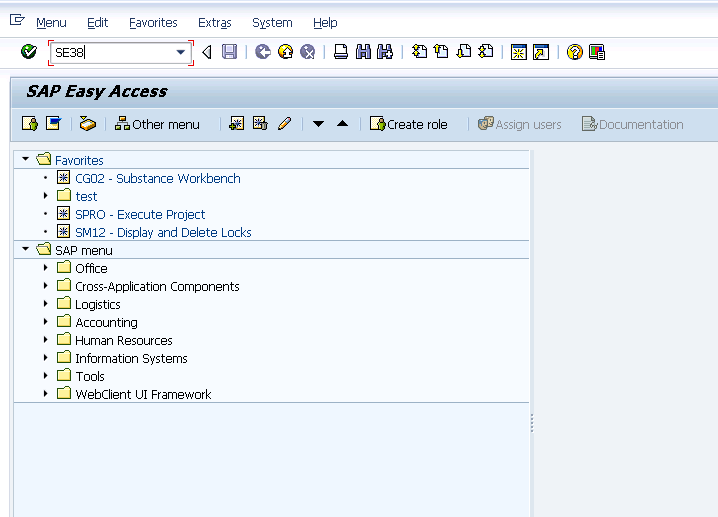Select SM12 - Display and Delete Locks

pyautogui.click(x=163, y=232)
